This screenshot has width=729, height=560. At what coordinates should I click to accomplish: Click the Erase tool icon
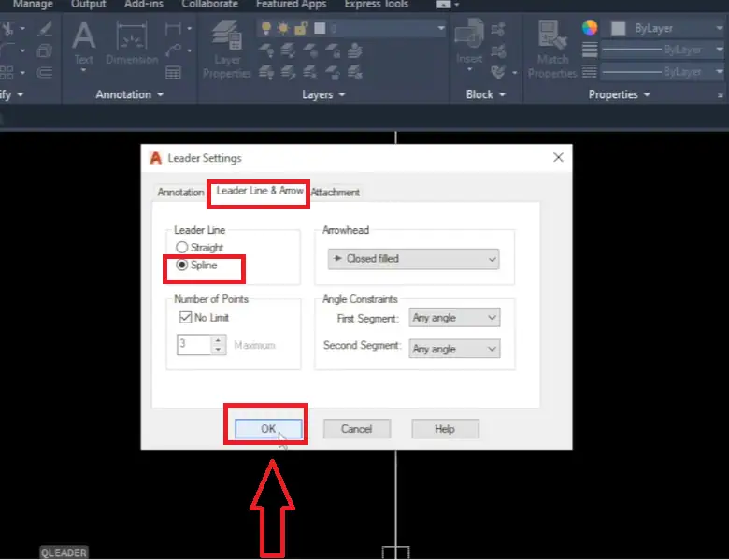[45, 29]
